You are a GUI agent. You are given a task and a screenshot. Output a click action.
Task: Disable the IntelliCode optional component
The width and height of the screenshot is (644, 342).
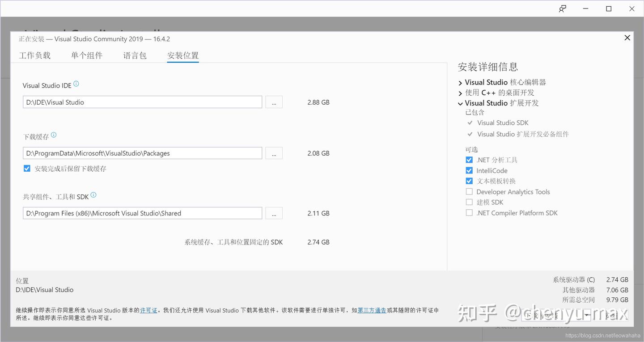[469, 170]
